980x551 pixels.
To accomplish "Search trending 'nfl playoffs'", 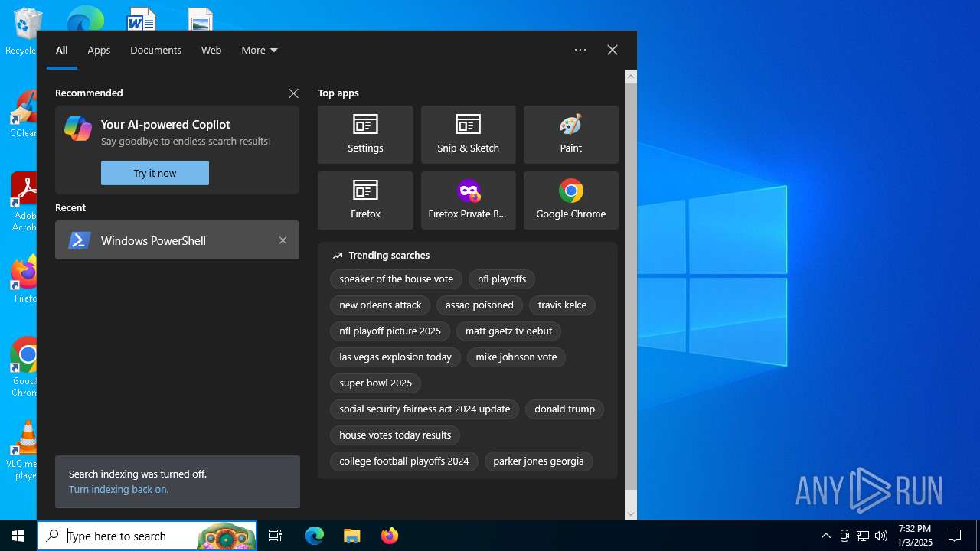I will (x=502, y=279).
